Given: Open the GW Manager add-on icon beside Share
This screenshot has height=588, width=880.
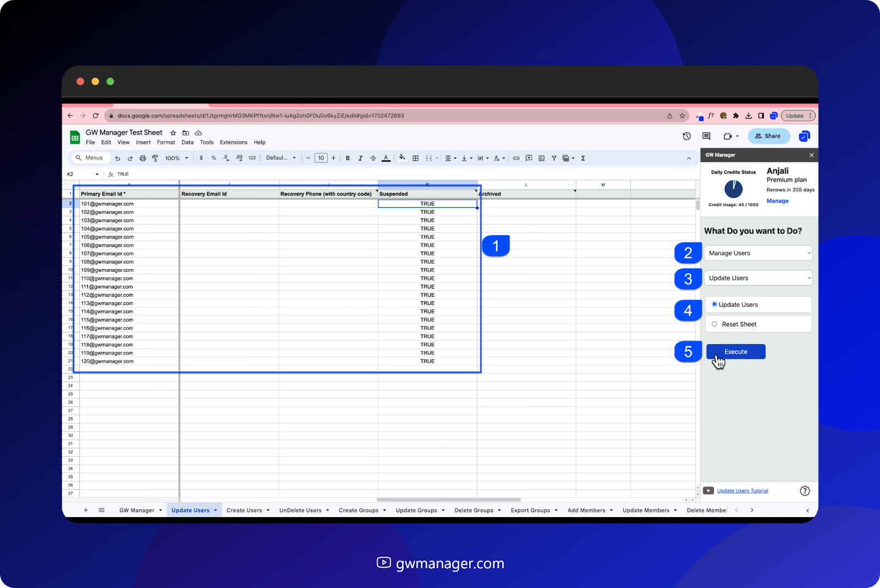Looking at the screenshot, I should [x=804, y=136].
